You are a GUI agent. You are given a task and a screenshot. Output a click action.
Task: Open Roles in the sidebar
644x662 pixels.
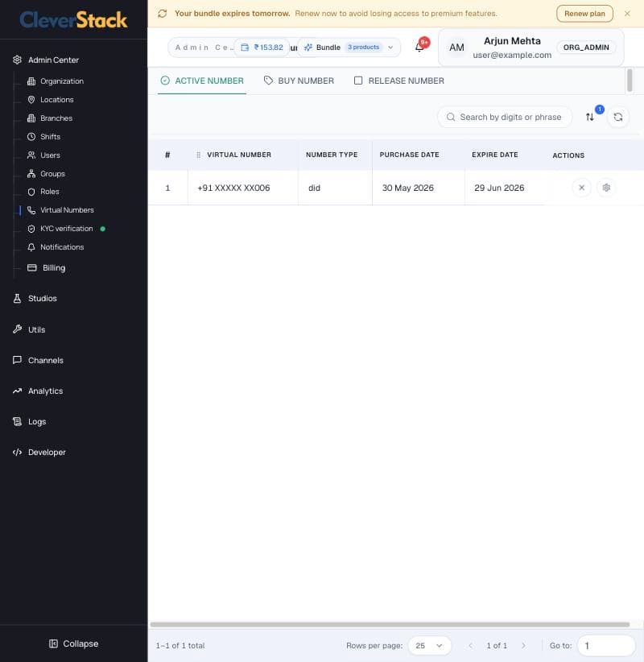[43, 192]
